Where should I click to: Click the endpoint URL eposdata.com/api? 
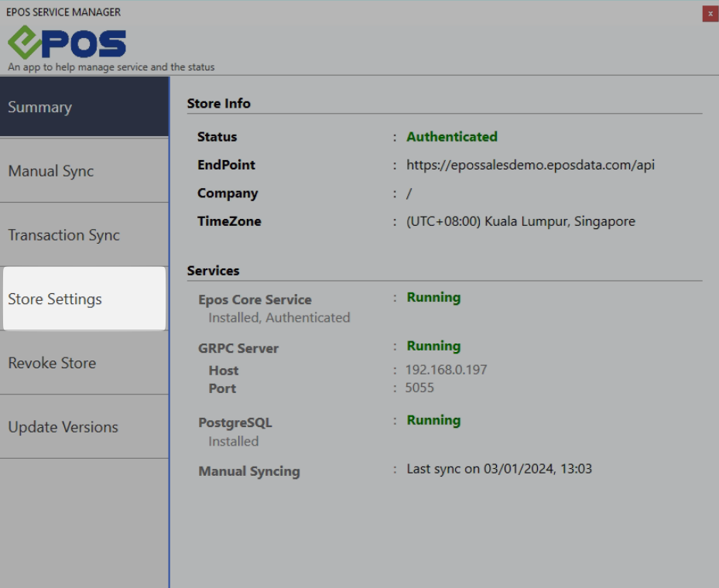pos(530,165)
